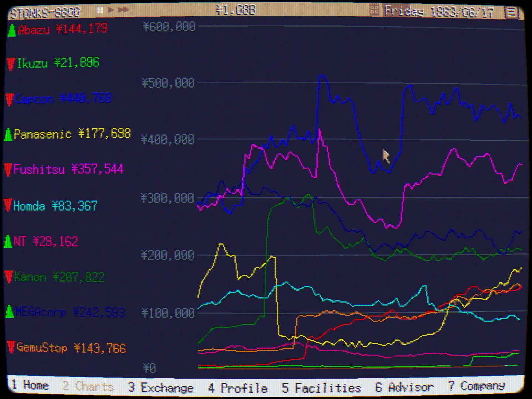Select the Homda stock entry
This screenshot has width=532, height=399.
click(x=51, y=205)
